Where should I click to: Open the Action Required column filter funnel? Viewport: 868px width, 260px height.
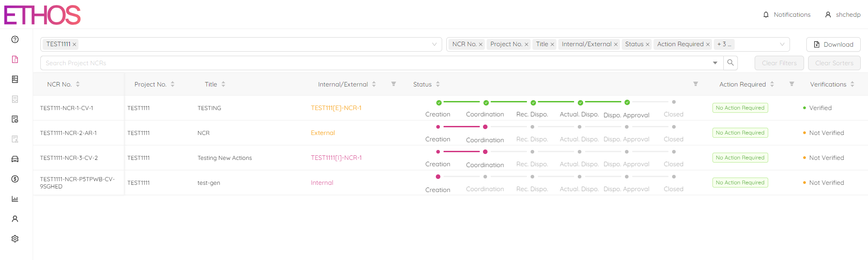click(791, 84)
